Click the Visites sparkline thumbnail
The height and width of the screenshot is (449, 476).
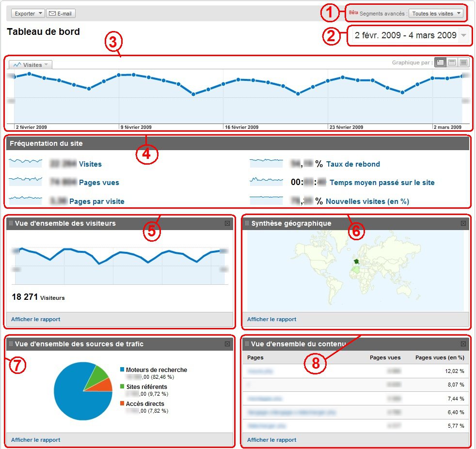click(x=25, y=163)
